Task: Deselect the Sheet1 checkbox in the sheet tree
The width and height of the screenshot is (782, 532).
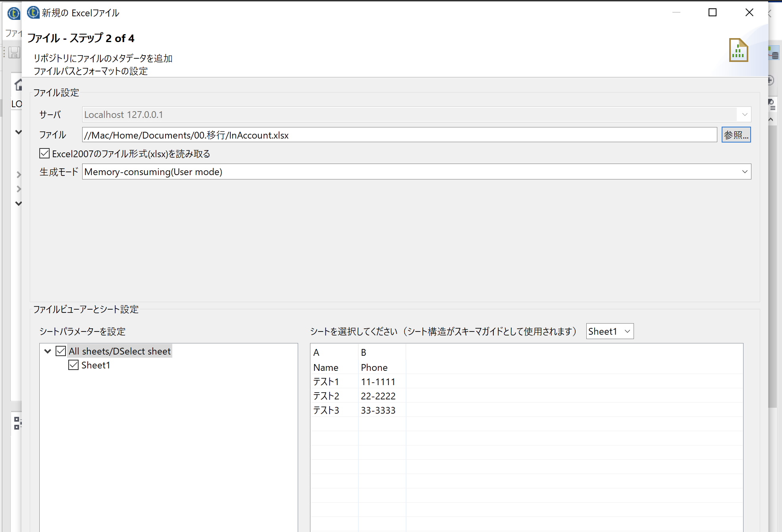Action: tap(73, 365)
